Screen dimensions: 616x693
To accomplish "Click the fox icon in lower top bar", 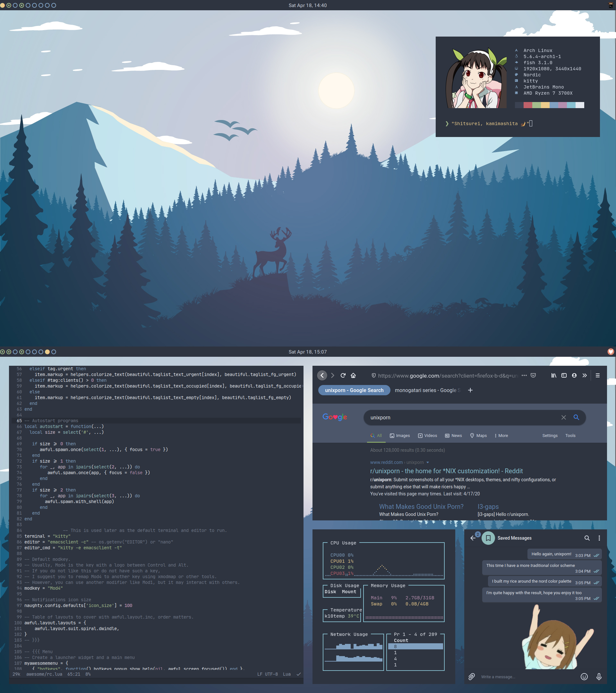I will (611, 352).
